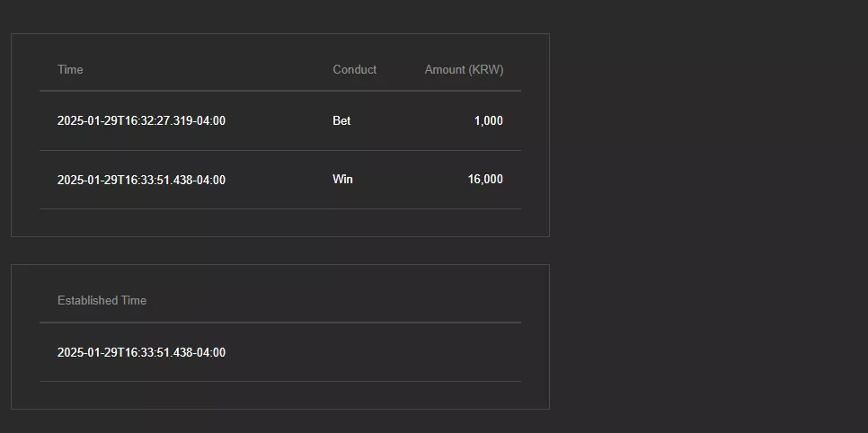The image size is (868, 433).
Task: Select the Win timestamp in transactions table
Action: click(141, 180)
